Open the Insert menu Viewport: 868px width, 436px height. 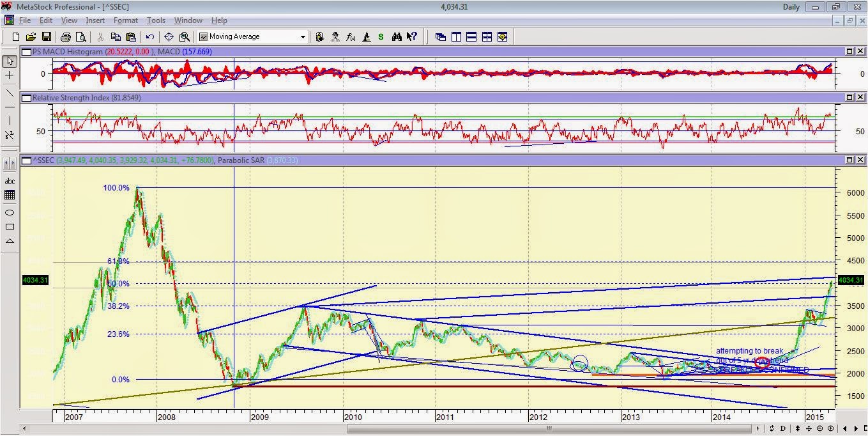(x=95, y=21)
